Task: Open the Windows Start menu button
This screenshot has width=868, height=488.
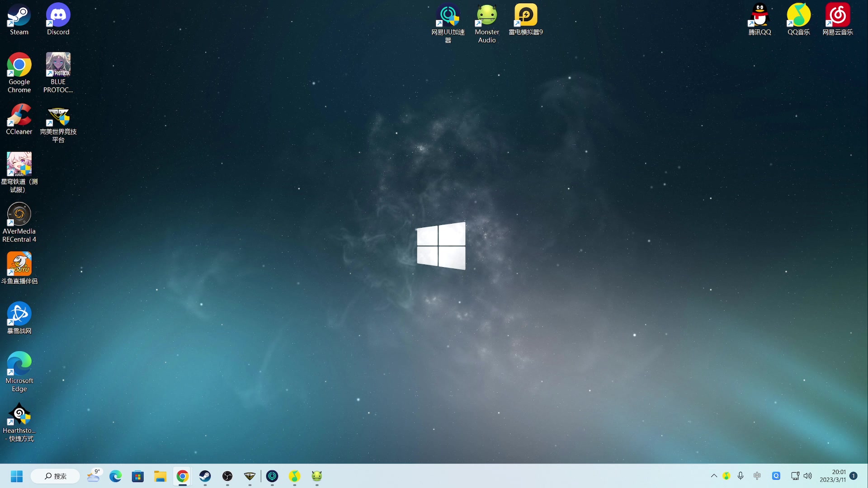Action: [x=17, y=476]
